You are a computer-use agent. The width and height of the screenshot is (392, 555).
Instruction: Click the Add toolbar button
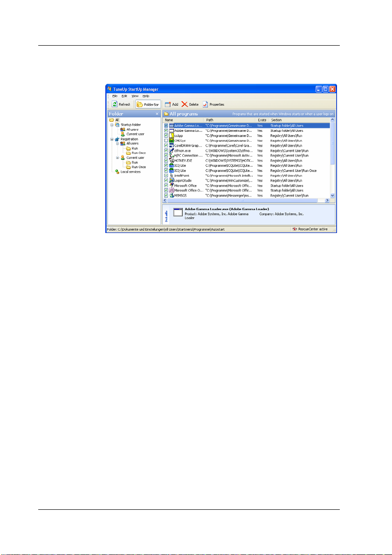(x=172, y=104)
